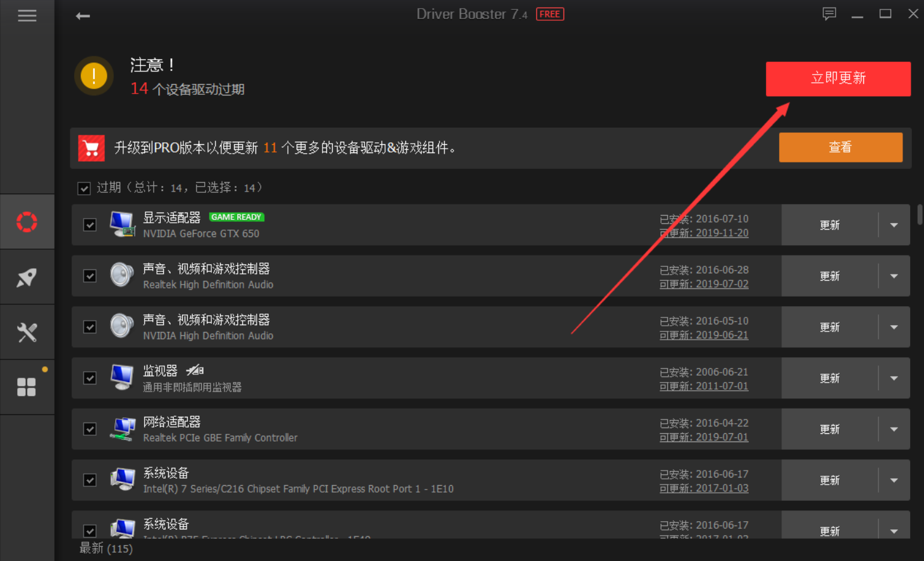Open the rocket boost sidebar icon

(27, 277)
